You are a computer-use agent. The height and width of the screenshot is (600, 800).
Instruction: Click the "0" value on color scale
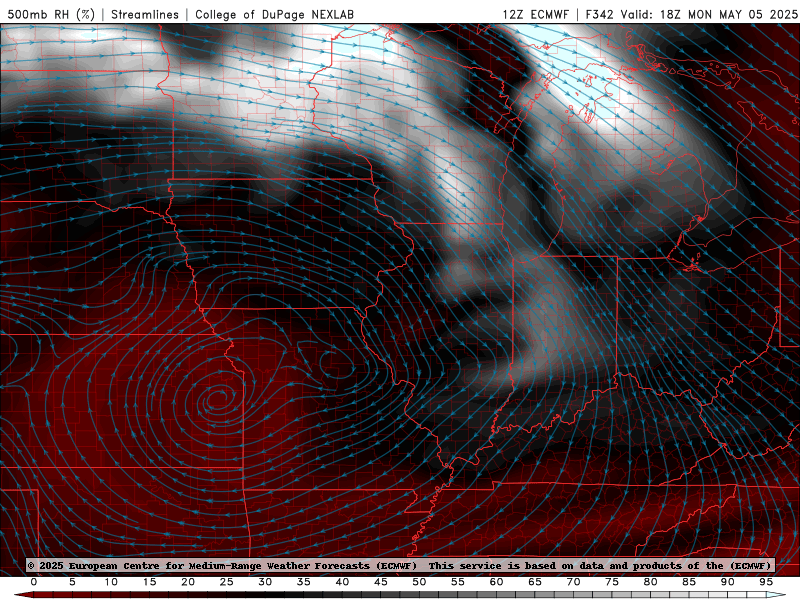click(x=34, y=582)
